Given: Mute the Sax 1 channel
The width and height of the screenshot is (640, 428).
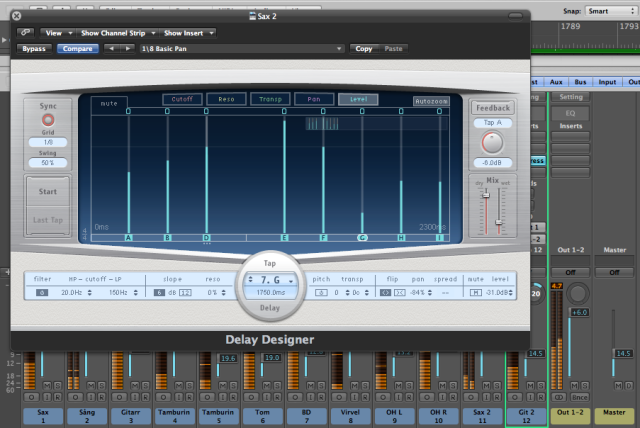Looking at the screenshot, I should pyautogui.click(x=47, y=386).
